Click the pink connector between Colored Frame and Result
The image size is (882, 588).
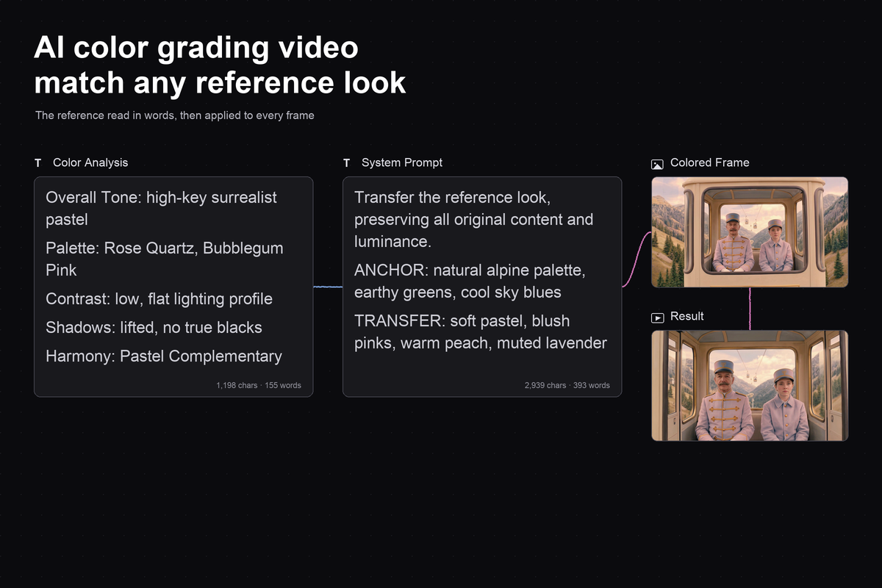click(x=750, y=309)
